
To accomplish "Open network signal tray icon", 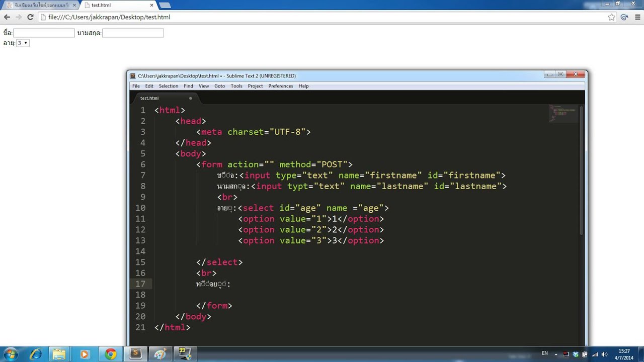I will tap(595, 354).
